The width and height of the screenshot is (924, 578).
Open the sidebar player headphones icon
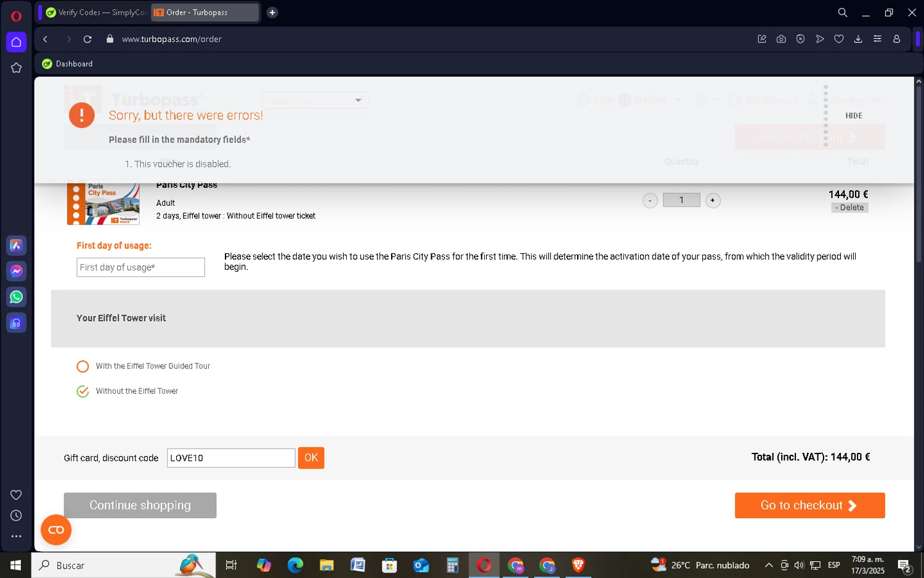(17, 323)
